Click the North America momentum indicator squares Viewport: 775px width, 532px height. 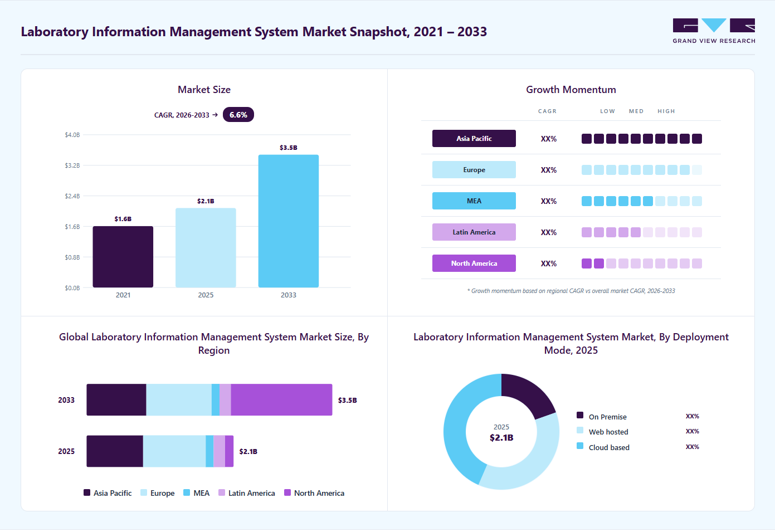[x=642, y=263]
